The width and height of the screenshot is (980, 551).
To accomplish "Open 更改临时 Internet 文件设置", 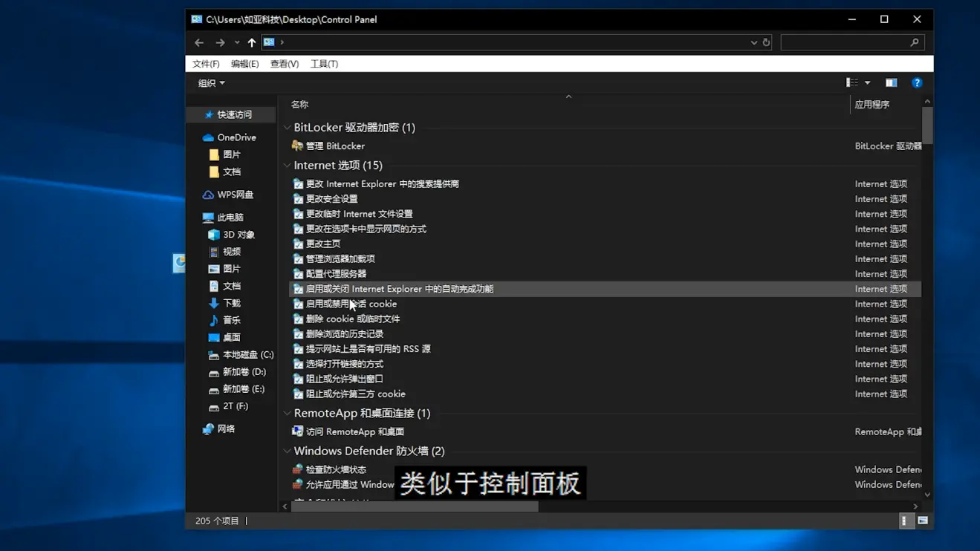I will (x=359, y=214).
